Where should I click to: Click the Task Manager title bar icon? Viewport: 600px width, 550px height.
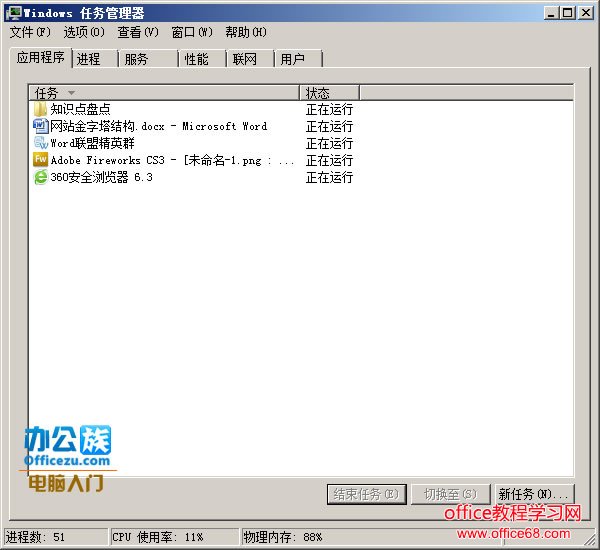pos(13,13)
